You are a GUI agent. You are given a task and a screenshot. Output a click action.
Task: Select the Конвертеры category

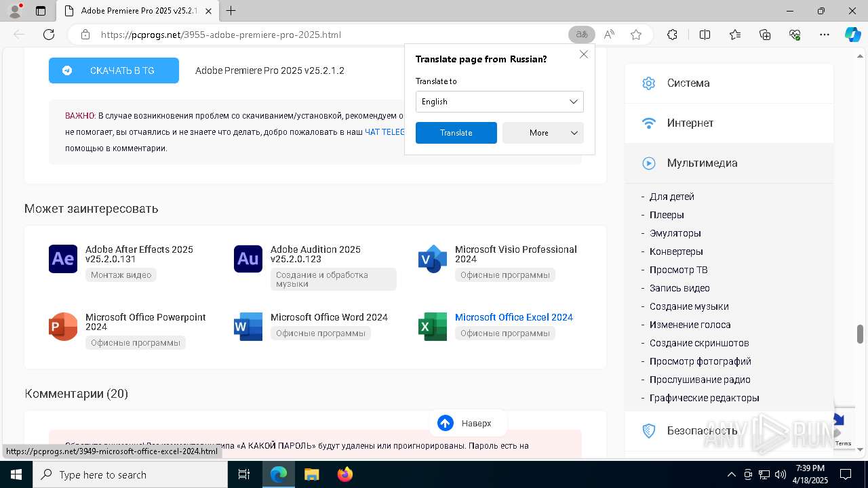676,251
